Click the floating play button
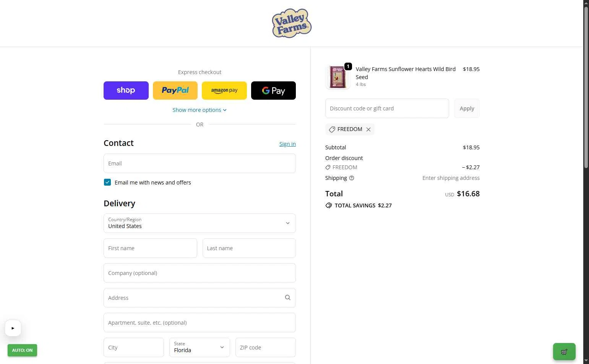Viewport: 589px width, 364px height. 13,328
